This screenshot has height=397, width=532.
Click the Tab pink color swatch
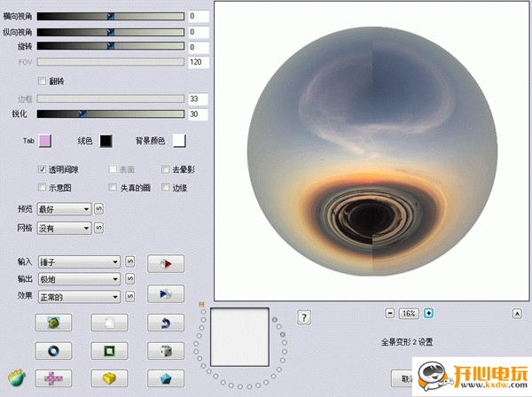[45, 141]
